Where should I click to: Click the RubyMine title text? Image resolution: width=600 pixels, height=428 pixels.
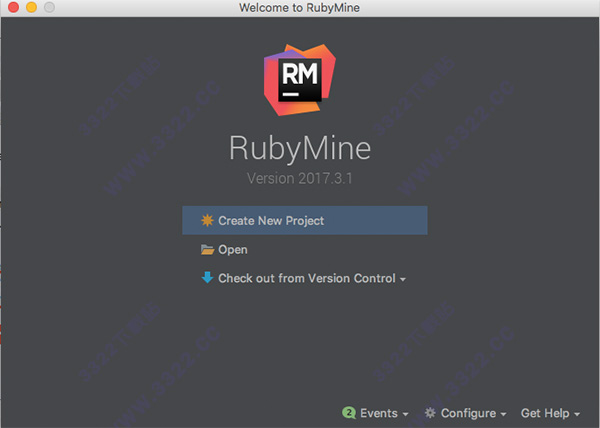coord(300,149)
